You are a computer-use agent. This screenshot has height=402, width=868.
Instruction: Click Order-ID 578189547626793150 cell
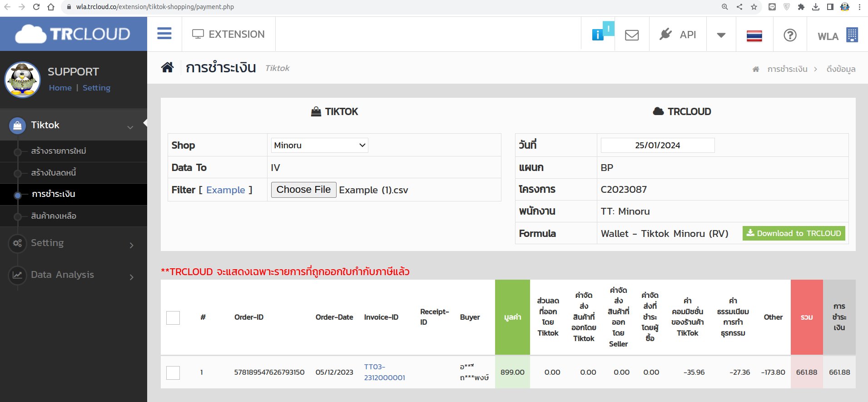(x=269, y=372)
